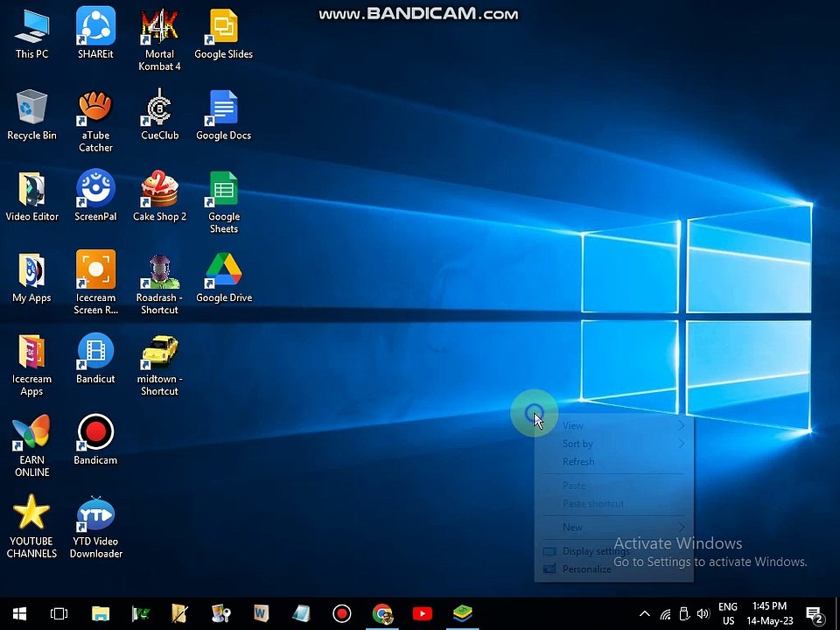Show hidden system tray icons

click(645, 614)
